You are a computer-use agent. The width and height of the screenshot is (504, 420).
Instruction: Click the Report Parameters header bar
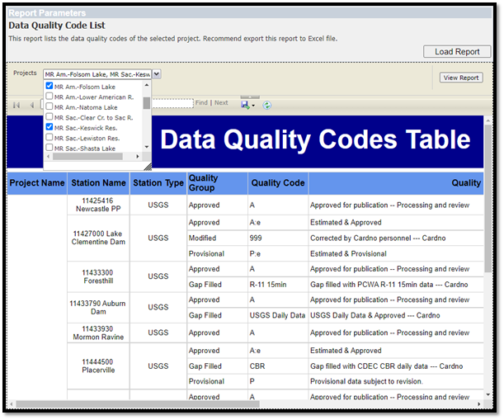click(249, 13)
